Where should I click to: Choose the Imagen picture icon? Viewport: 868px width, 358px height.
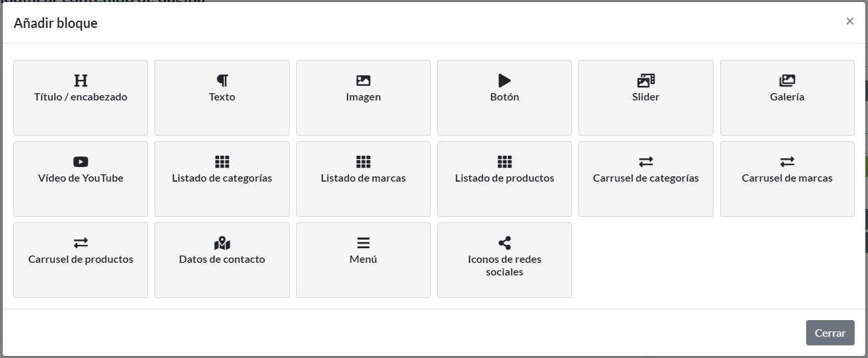pos(363,81)
